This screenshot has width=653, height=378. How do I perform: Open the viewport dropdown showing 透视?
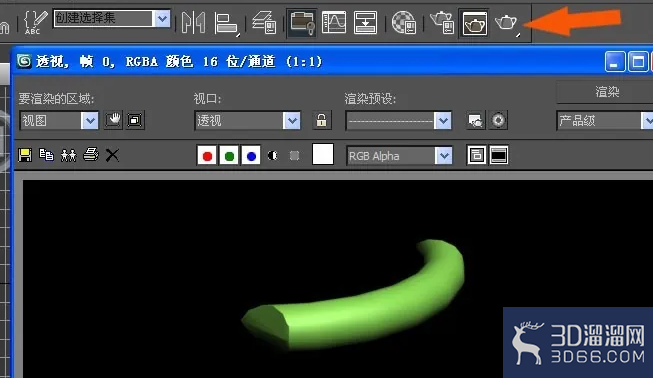(247, 121)
